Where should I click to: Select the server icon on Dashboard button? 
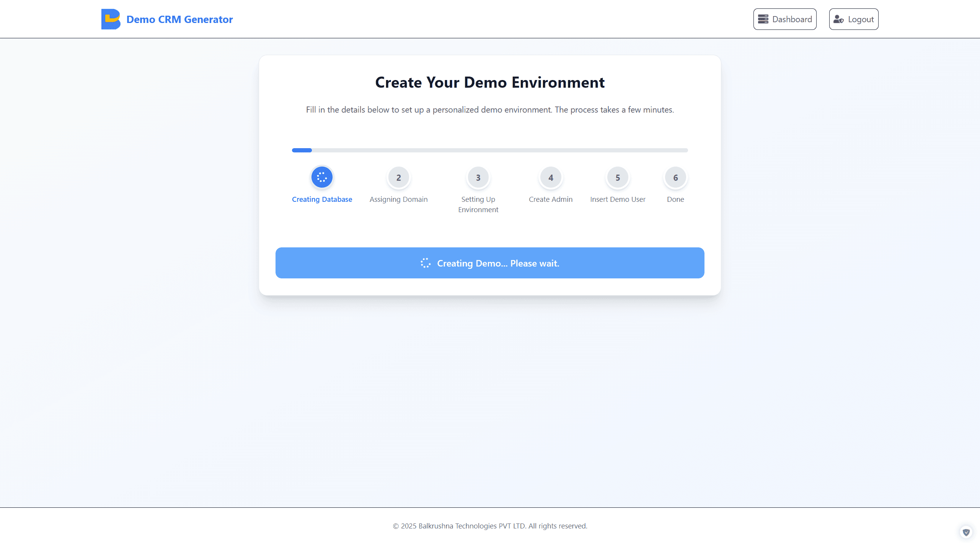(764, 19)
